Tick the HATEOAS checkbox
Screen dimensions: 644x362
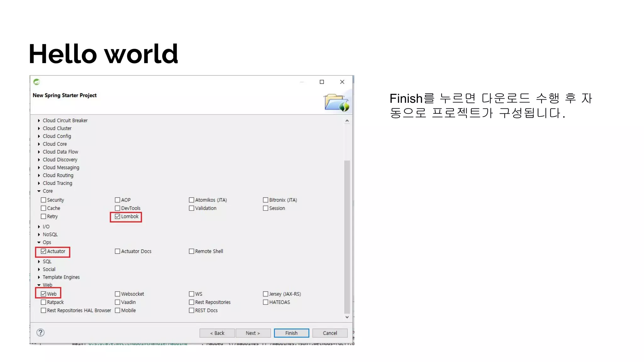click(x=265, y=302)
